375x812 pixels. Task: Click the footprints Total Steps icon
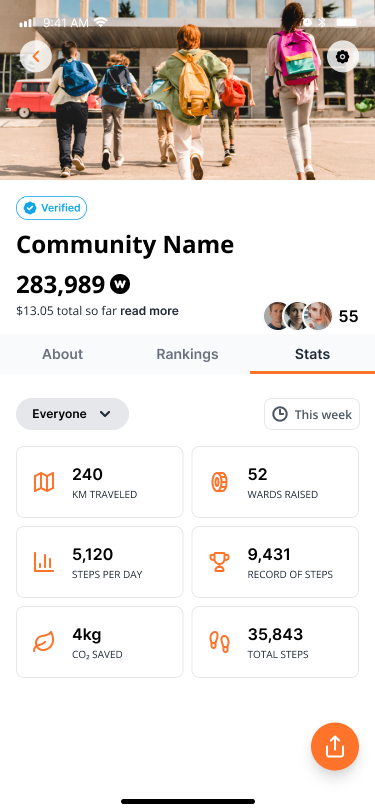click(x=220, y=642)
